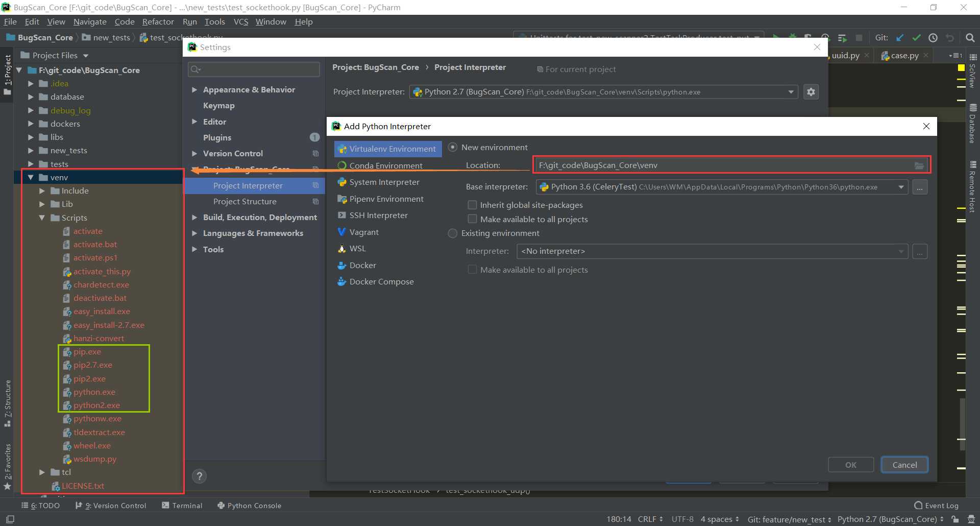Expand Appearance & Behavior settings
The width and height of the screenshot is (980, 526).
[194, 90]
